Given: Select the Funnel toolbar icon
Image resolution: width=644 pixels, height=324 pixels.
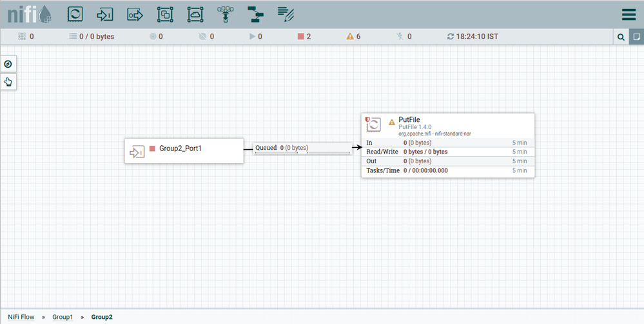Looking at the screenshot, I should pos(225,14).
